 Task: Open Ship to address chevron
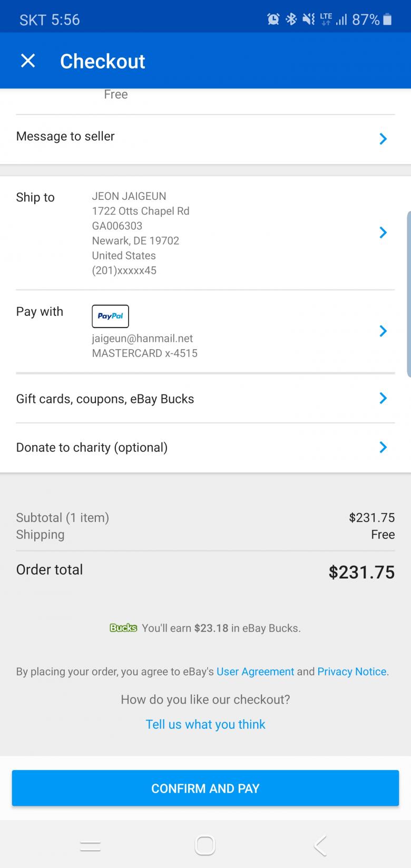coord(383,233)
